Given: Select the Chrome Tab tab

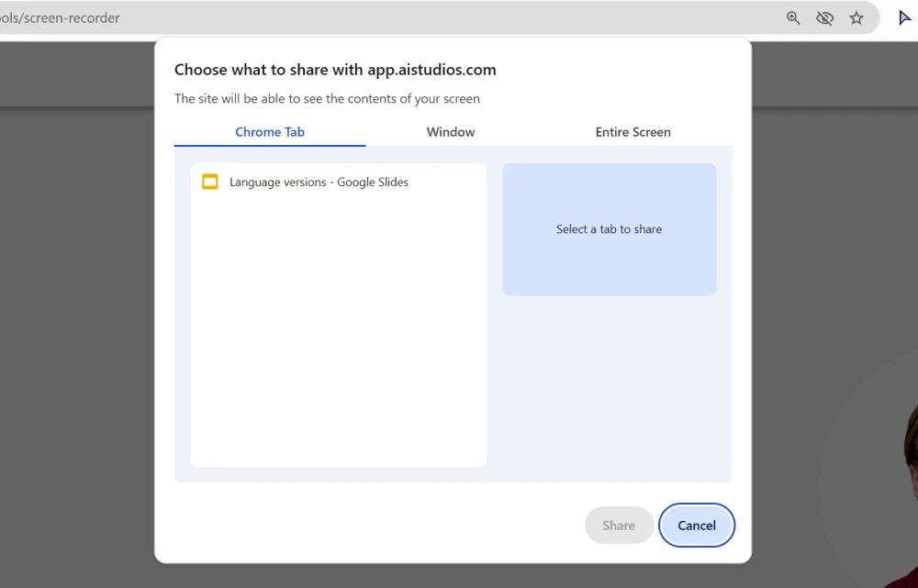Looking at the screenshot, I should point(270,132).
